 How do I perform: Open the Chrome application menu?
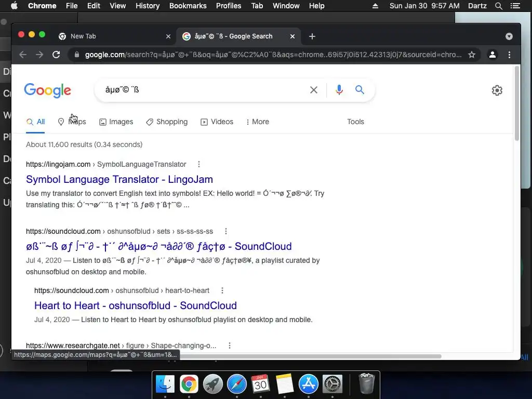42,6
